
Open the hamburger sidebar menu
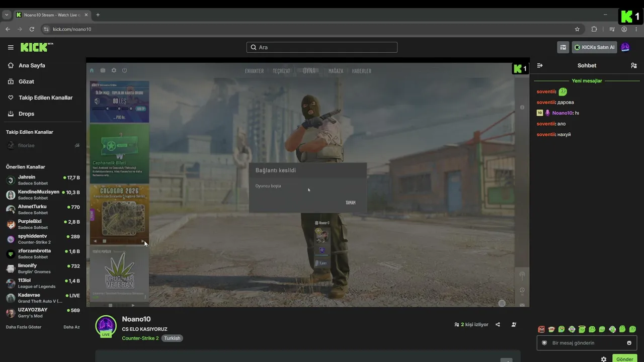point(11,47)
